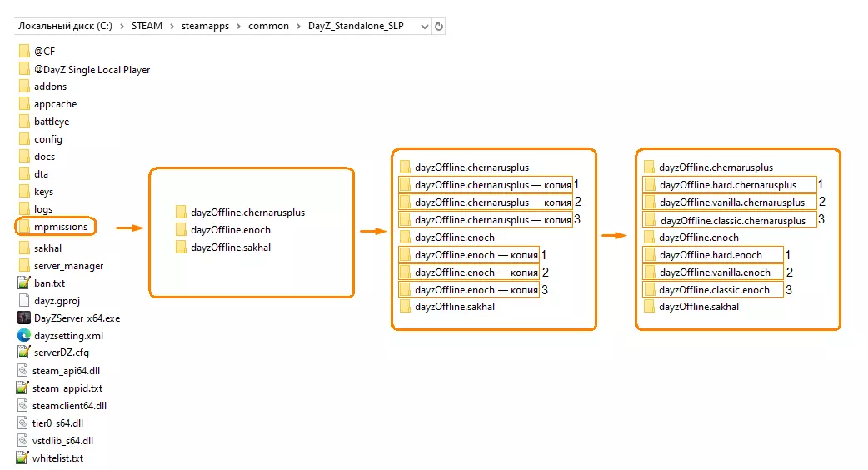Select the docs folder icon

coord(24,156)
